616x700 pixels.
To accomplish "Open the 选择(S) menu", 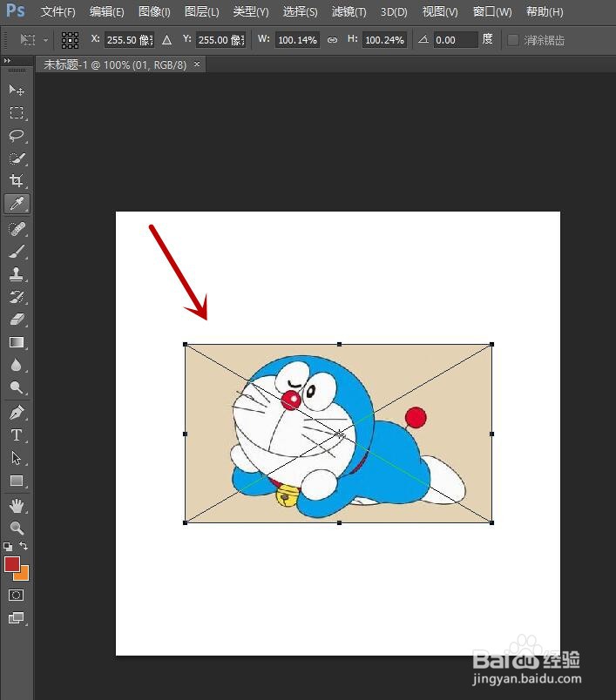I will [x=301, y=11].
